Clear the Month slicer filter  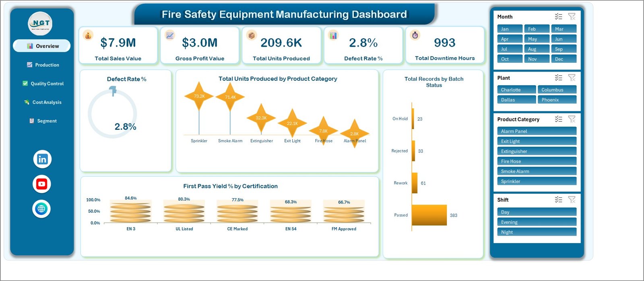tap(572, 16)
